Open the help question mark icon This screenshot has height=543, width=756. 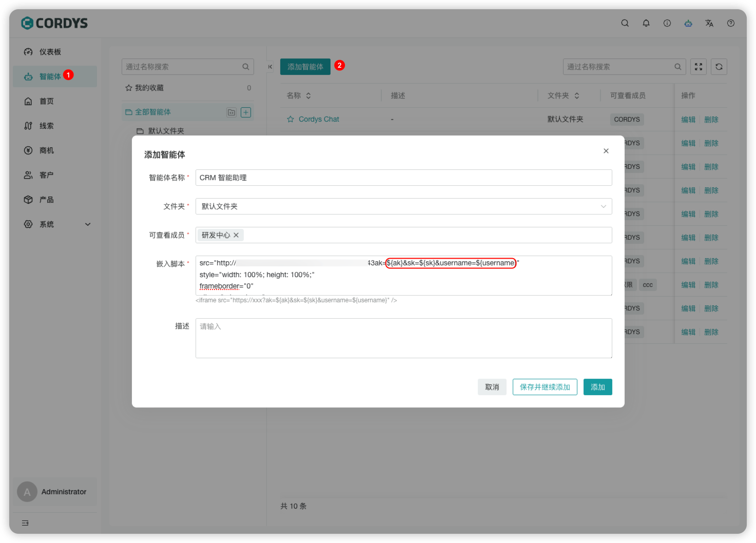pyautogui.click(x=731, y=23)
